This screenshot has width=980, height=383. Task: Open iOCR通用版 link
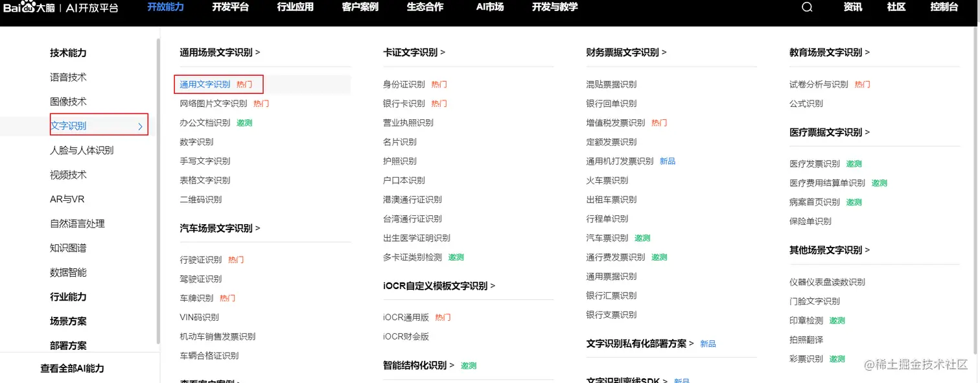406,318
